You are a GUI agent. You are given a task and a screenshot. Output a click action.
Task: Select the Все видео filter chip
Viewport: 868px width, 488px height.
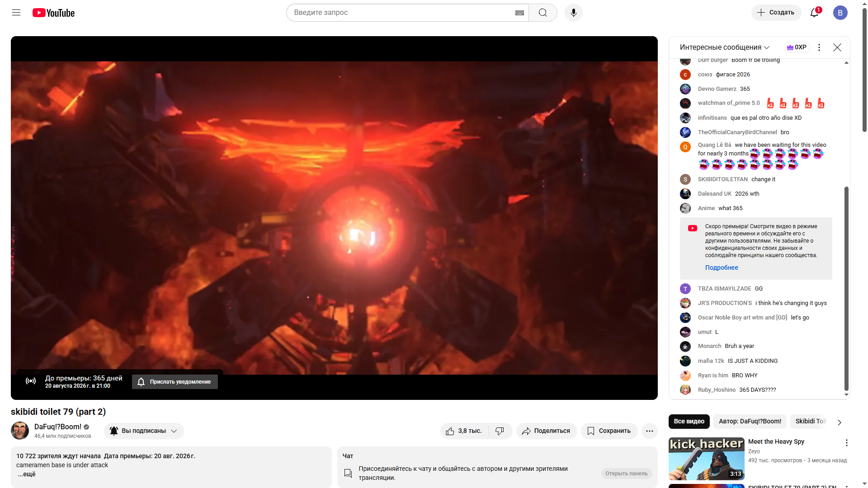pyautogui.click(x=689, y=422)
